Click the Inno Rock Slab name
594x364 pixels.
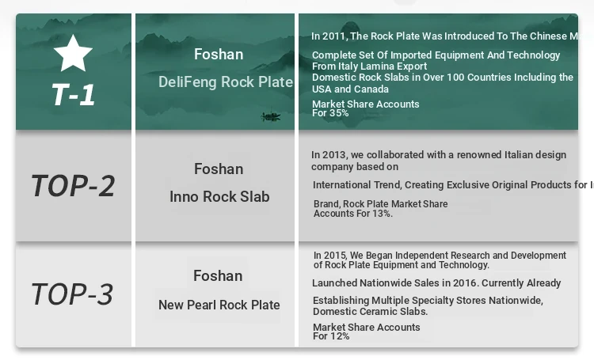pos(219,197)
